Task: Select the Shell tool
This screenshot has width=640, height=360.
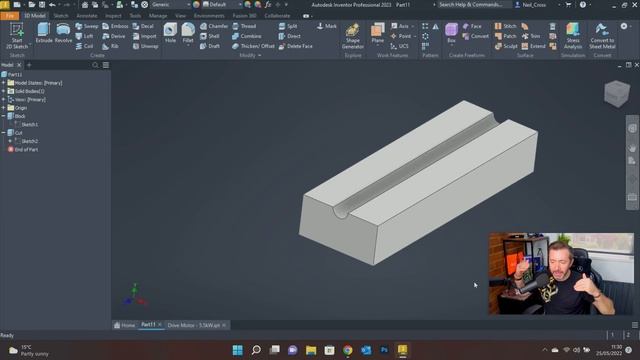Action: pos(210,36)
